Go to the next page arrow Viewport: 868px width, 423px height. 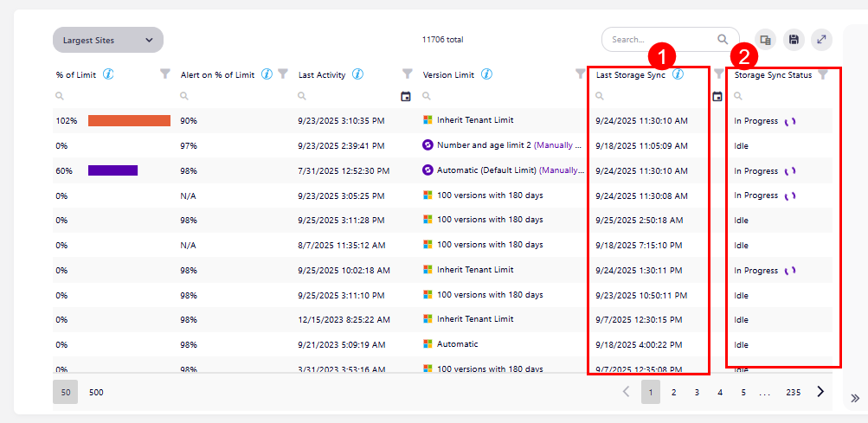[x=820, y=392]
